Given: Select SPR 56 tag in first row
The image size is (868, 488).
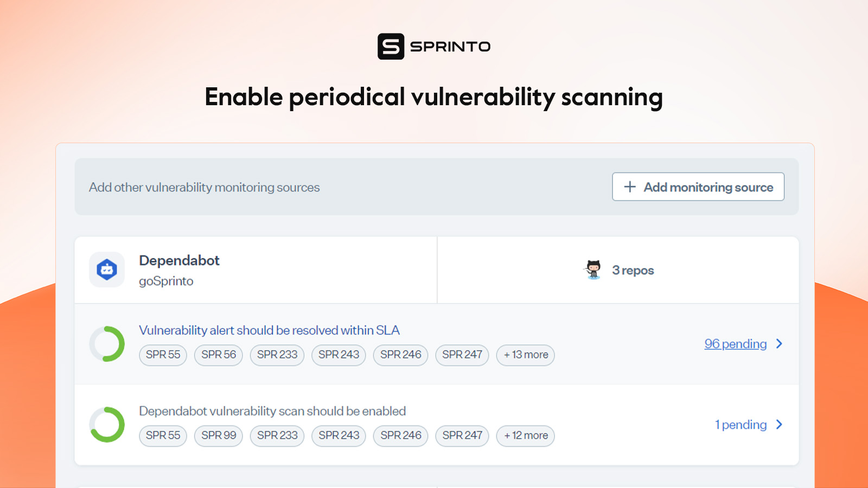Looking at the screenshot, I should point(219,355).
